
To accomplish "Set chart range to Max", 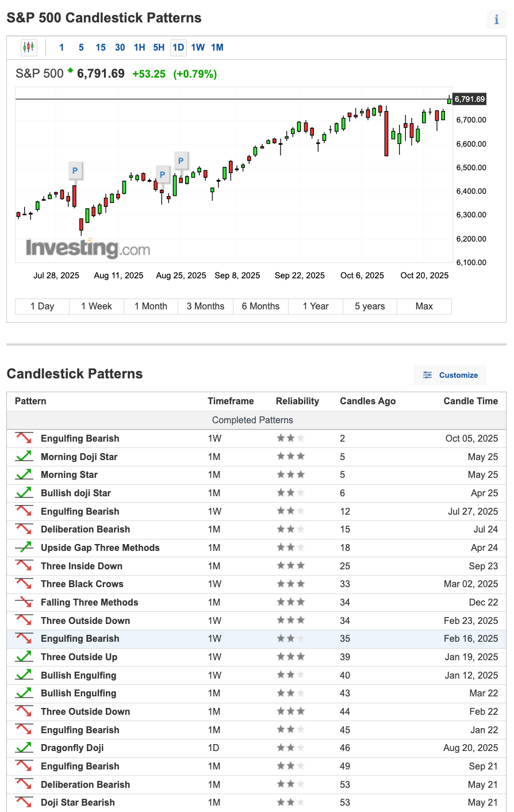I will [424, 306].
